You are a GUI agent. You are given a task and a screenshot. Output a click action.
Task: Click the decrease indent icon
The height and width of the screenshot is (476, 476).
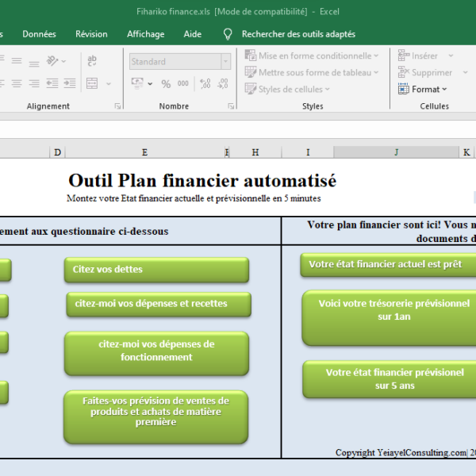coord(52,83)
